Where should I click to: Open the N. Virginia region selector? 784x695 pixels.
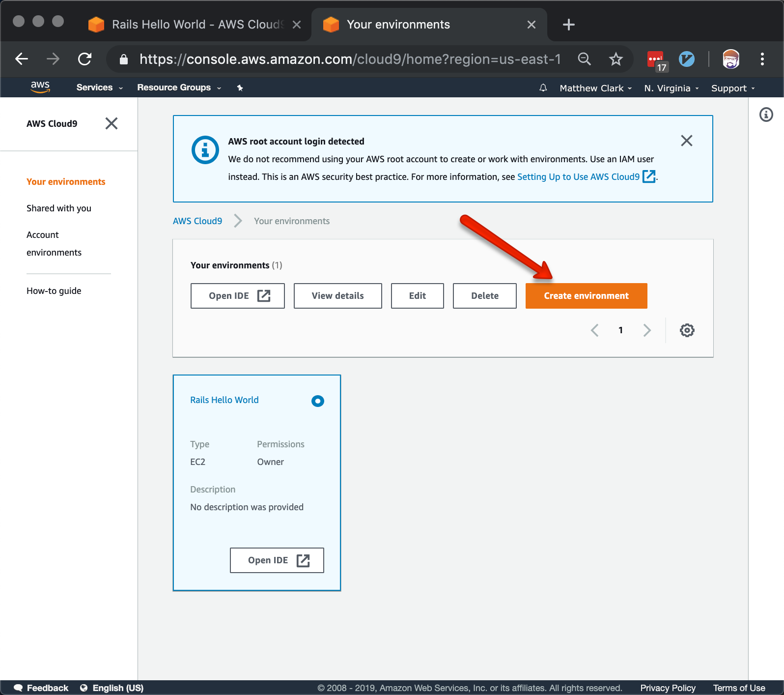[671, 88]
